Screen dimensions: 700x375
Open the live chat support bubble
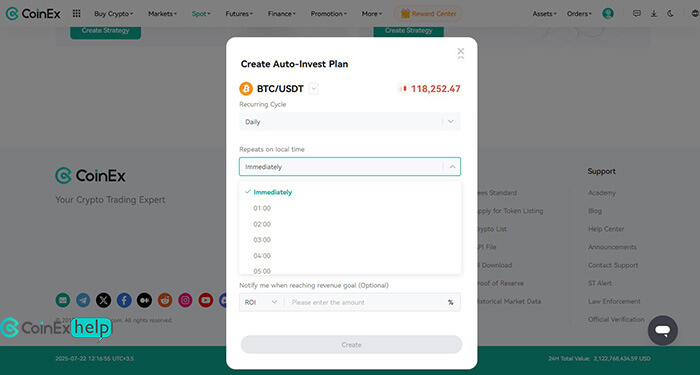pyautogui.click(x=662, y=330)
